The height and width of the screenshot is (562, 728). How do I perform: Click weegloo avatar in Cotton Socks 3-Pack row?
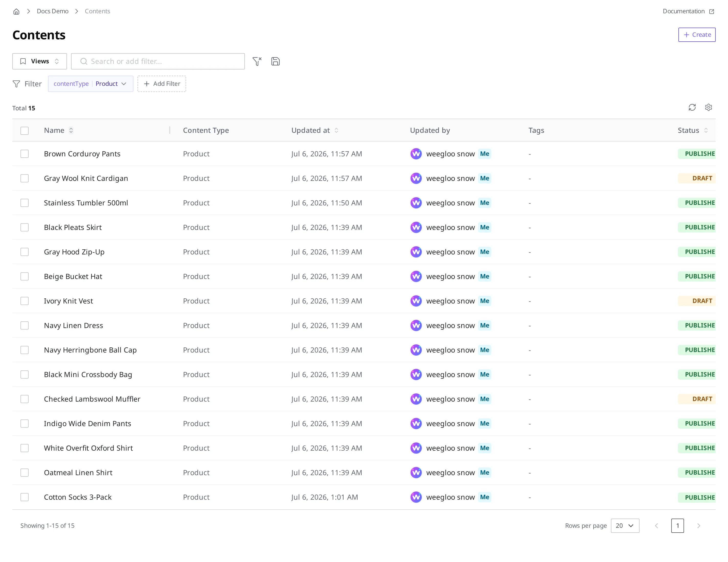[416, 497]
